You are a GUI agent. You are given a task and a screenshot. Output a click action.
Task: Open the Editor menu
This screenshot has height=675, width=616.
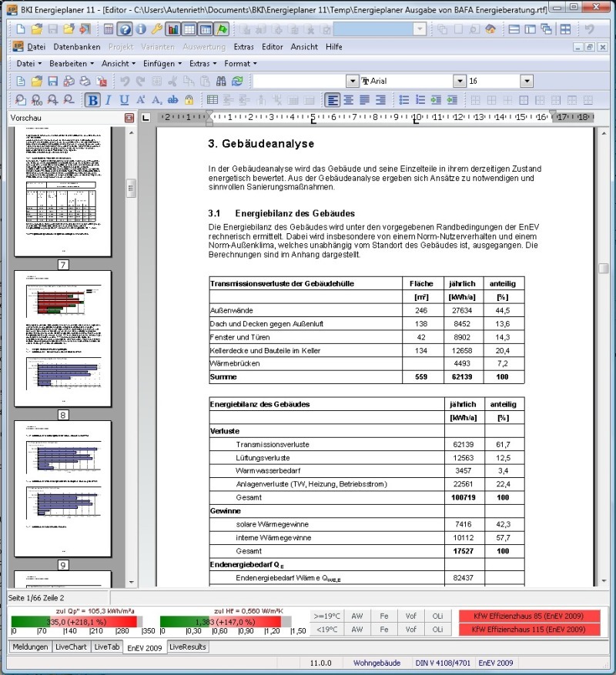coord(273,46)
